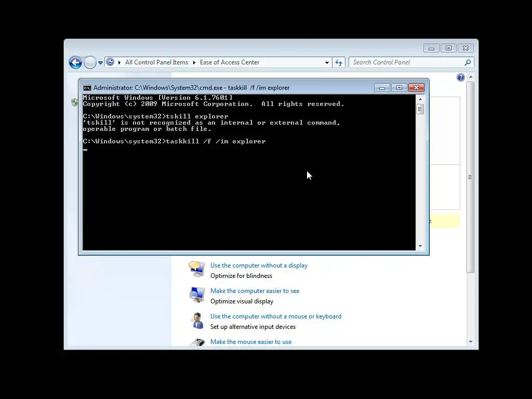Image resolution: width=532 pixels, height=399 pixels.
Task: Click the cmd window scrollbar thumb
Action: tap(420, 109)
